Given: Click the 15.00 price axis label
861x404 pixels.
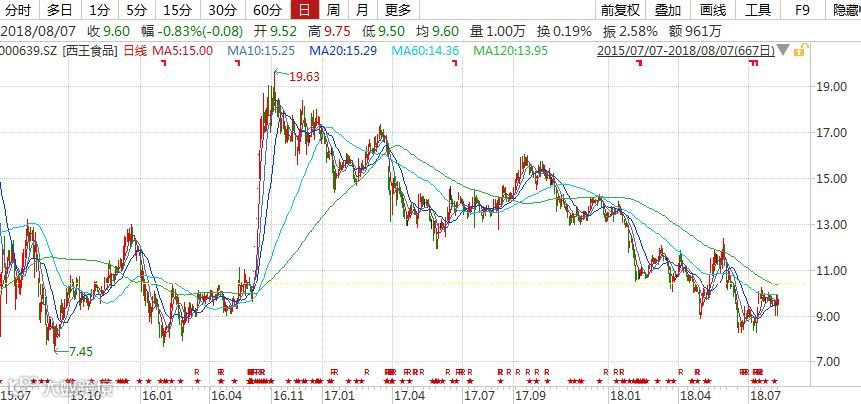Looking at the screenshot, I should [x=832, y=178].
